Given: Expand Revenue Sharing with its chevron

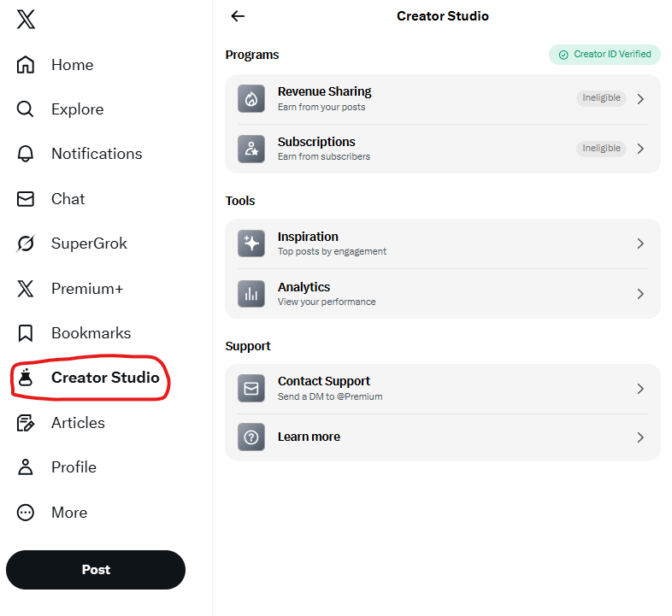Looking at the screenshot, I should 640,99.
